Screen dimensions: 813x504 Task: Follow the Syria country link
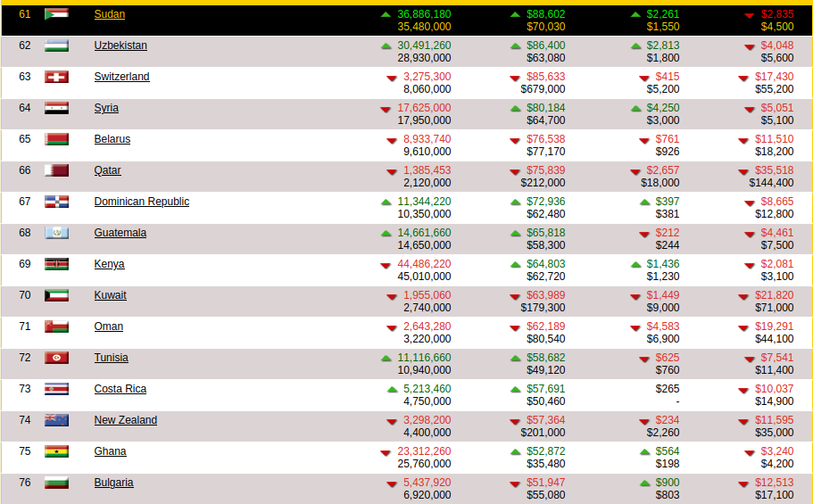(106, 108)
